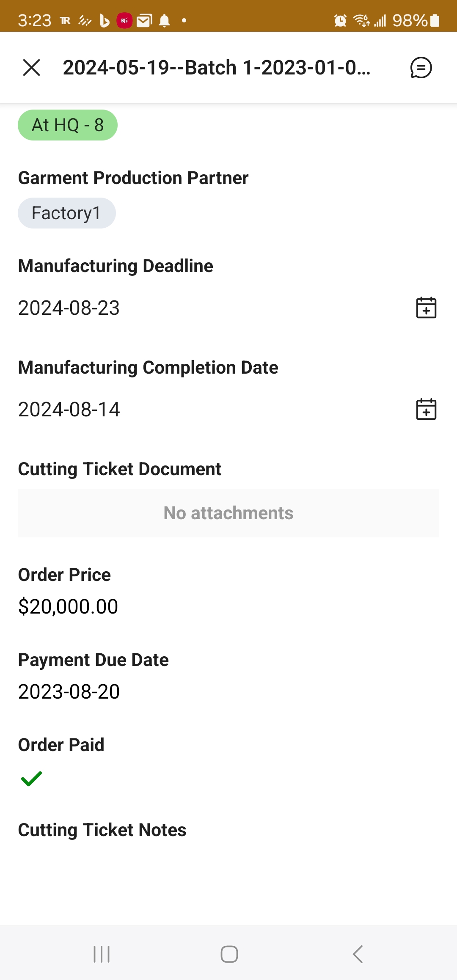The width and height of the screenshot is (457, 980).
Task: Edit the Manufacturing Completion Date 2024-08-14
Action: [x=69, y=409]
